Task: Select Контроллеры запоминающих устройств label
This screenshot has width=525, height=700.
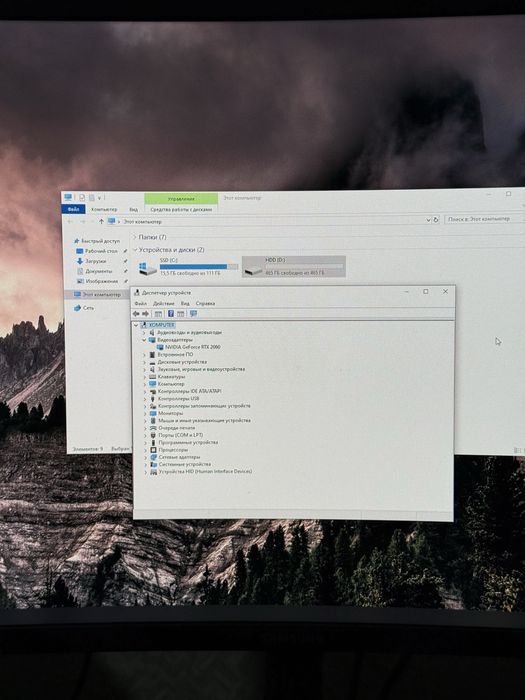Action: pos(204,406)
